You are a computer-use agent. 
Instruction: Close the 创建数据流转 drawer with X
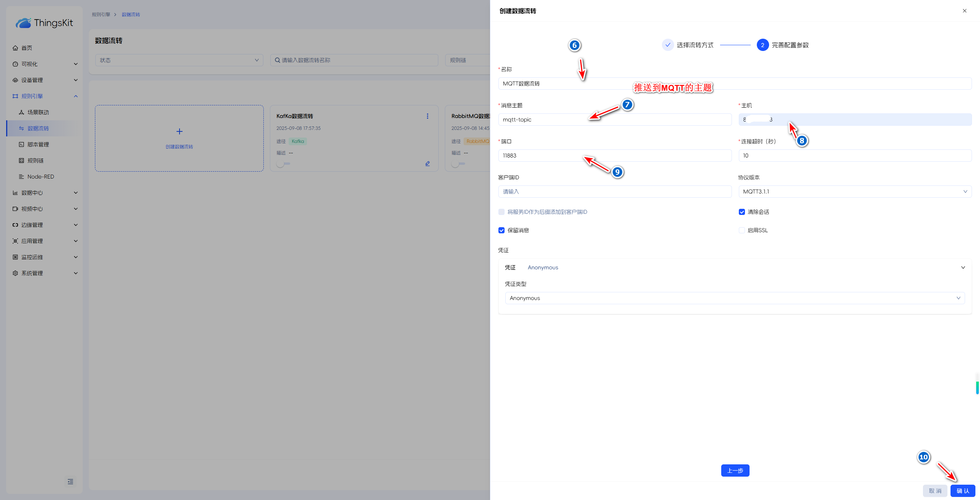click(x=965, y=11)
